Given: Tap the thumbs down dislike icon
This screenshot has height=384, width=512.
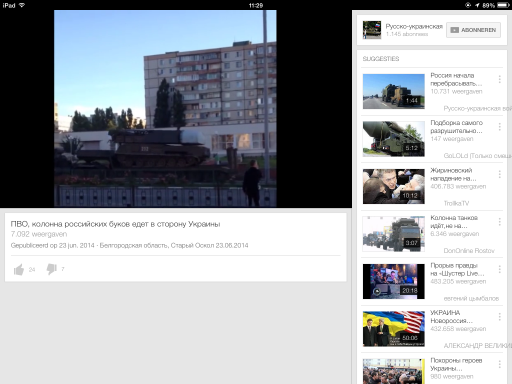Looking at the screenshot, I should (52, 269).
